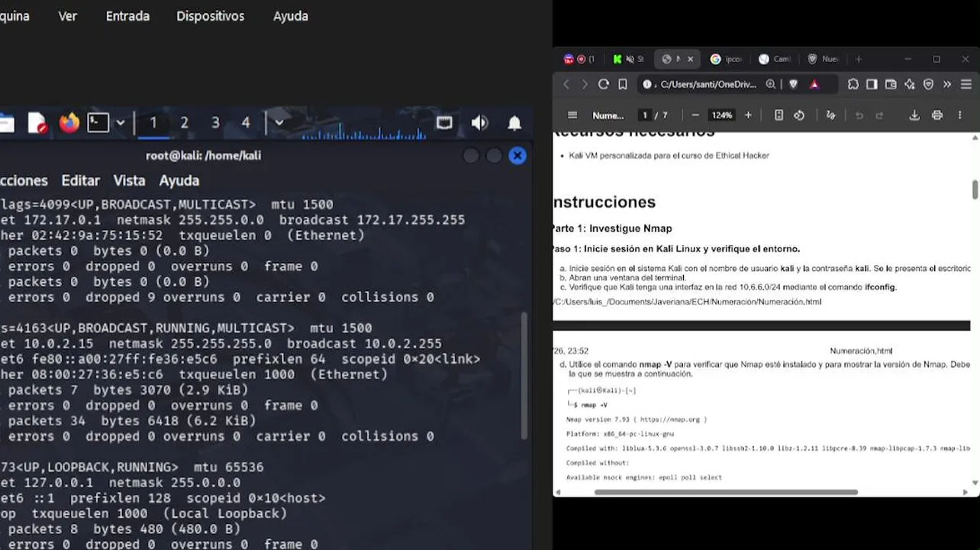Open the Acciones menu in the terminal
Screen dimensions: 980x550
point(24,180)
